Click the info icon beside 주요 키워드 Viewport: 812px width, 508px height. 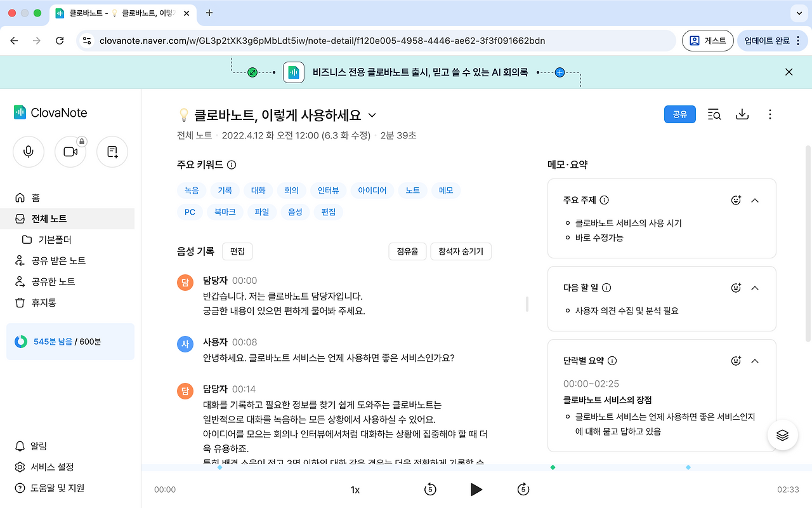tap(232, 165)
